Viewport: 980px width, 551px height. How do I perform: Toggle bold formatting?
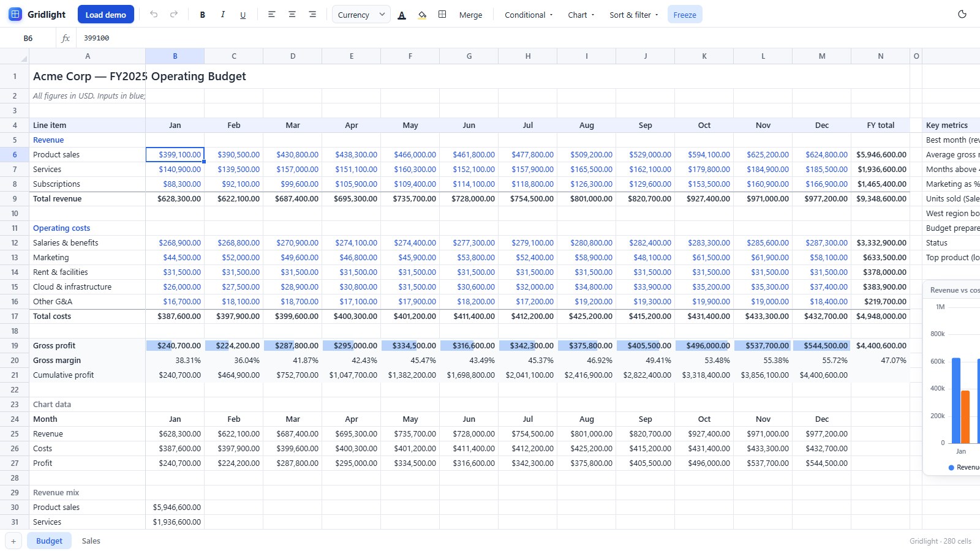[203, 14]
